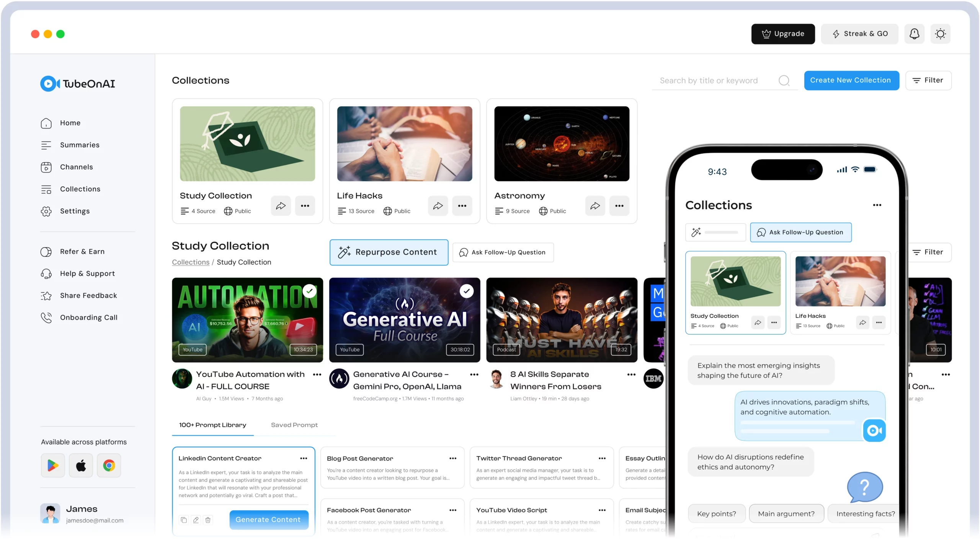Click the copy icon in Linkedin Content Creator
The image size is (980, 560).
click(184, 520)
